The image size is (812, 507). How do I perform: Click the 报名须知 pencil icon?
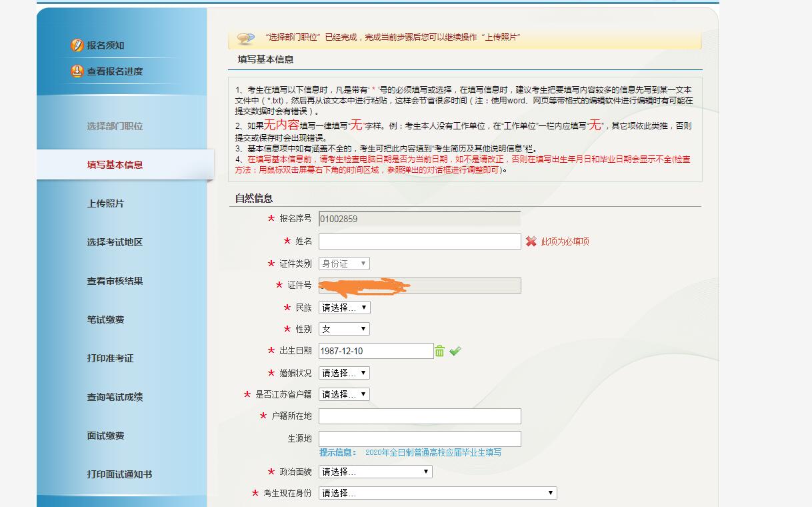pos(77,45)
